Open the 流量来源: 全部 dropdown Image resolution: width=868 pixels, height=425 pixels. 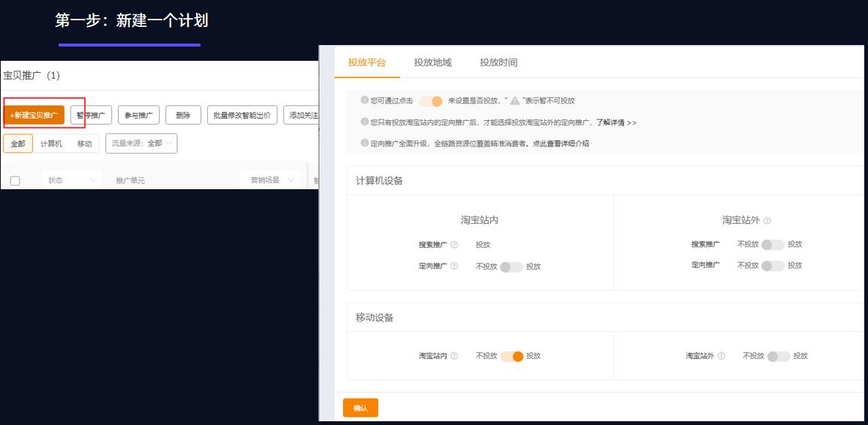141,143
